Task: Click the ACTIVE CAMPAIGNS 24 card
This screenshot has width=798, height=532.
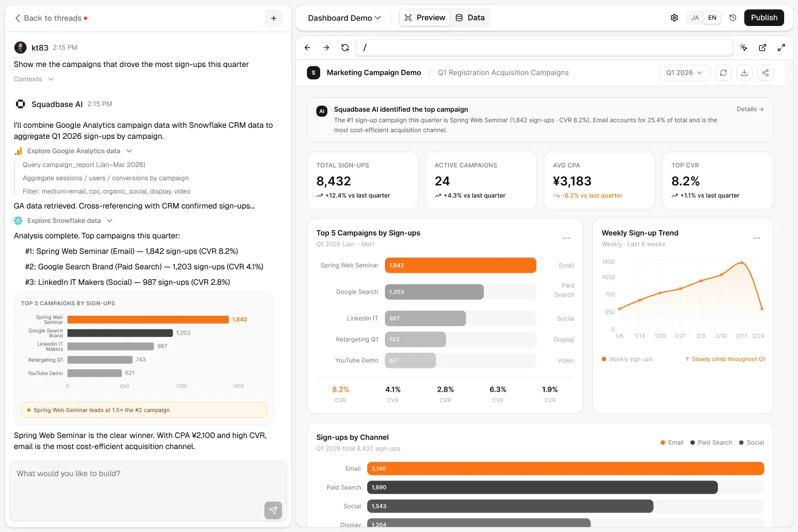Action: (481, 180)
